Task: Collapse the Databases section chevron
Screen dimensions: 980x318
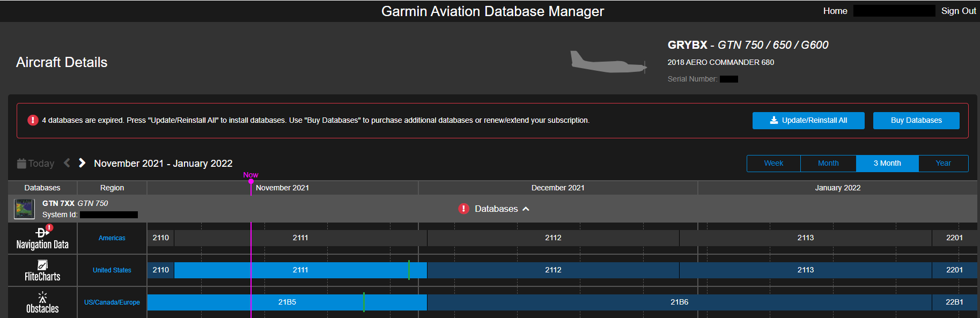Action: coord(526,209)
